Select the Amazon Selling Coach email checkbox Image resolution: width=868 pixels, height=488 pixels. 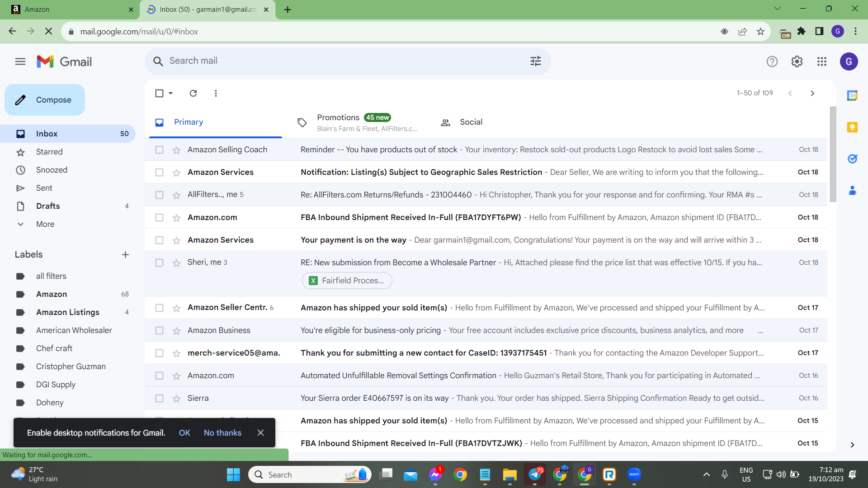(x=159, y=150)
